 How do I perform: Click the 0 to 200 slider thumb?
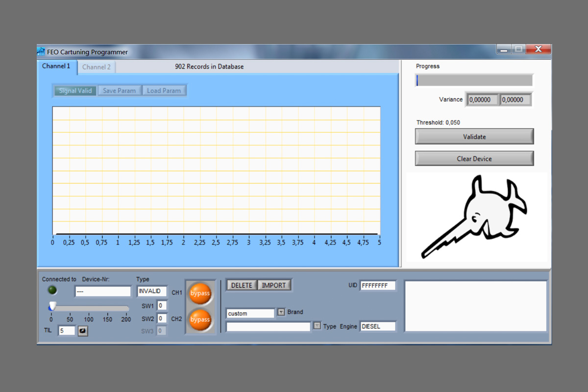point(51,306)
